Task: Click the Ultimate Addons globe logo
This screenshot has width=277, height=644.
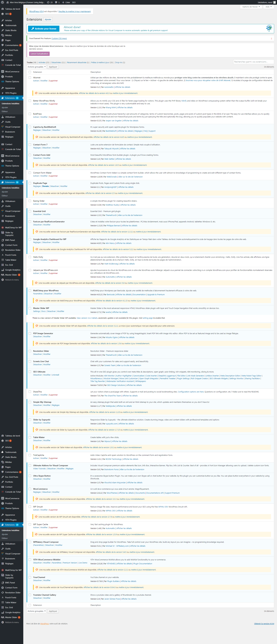Action: pyautogui.click(x=269, y=28)
